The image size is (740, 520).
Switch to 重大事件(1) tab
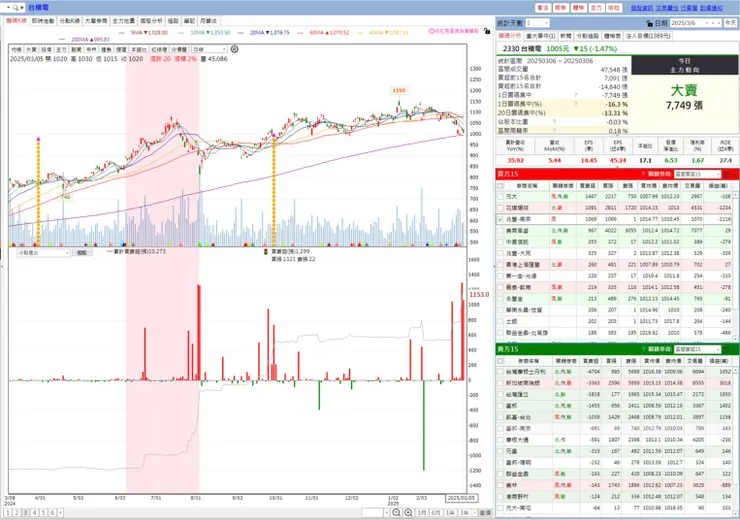tap(540, 36)
